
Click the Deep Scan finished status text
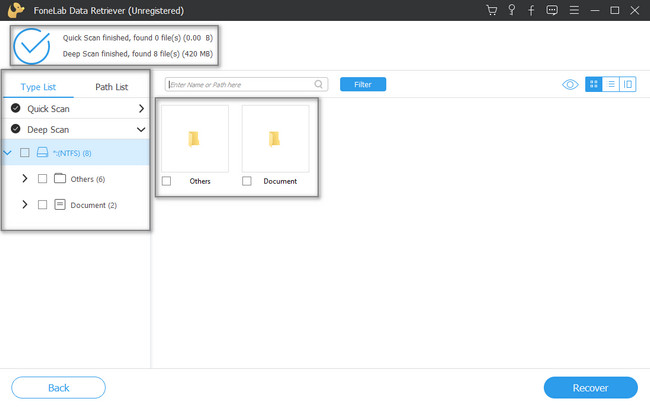[x=138, y=54]
